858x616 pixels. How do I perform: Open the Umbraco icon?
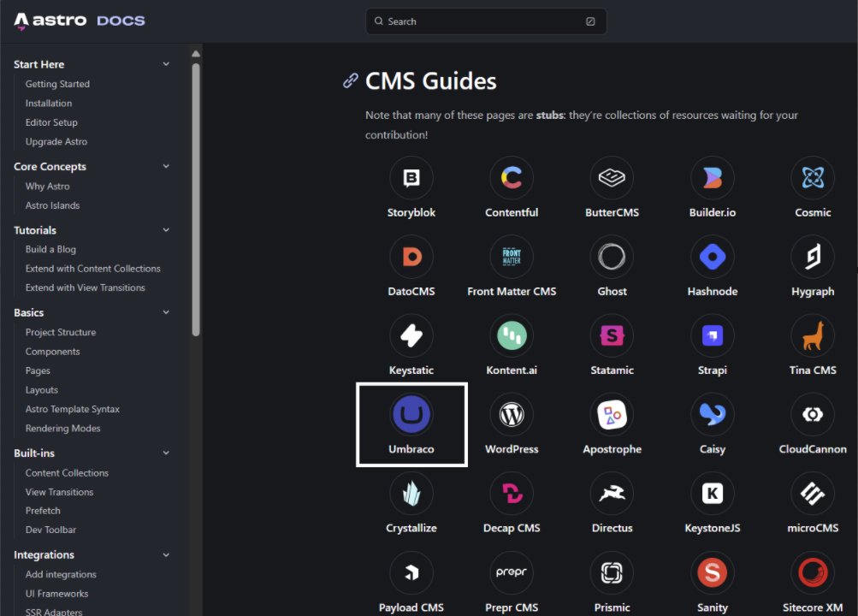pyautogui.click(x=411, y=415)
